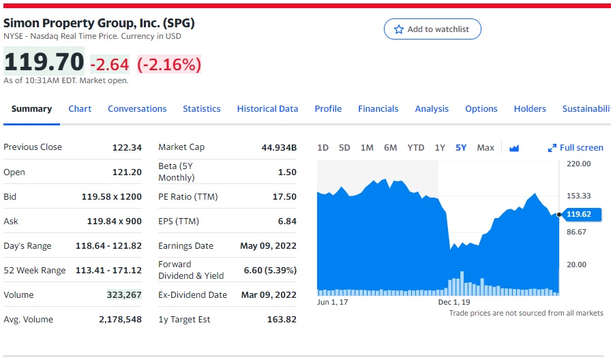Open the Chart tab

(x=80, y=109)
